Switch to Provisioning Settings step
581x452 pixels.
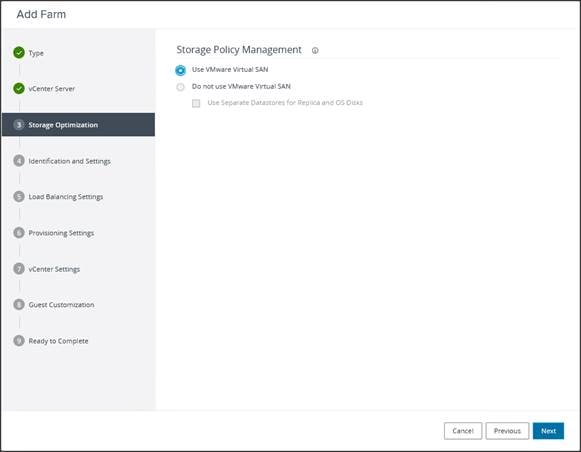click(61, 233)
